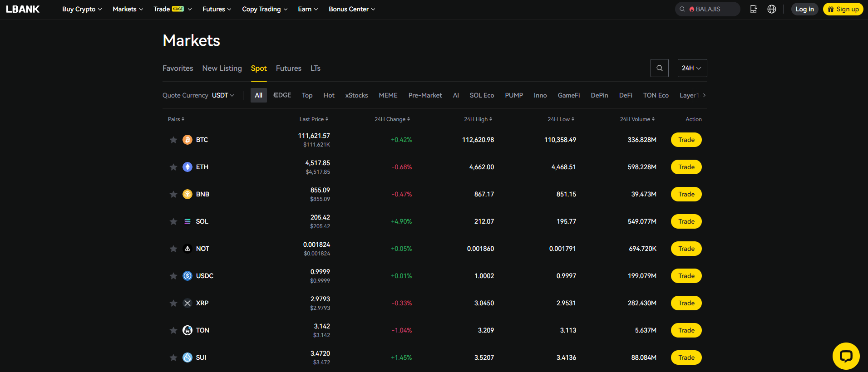The image size is (868, 372).
Task: Favorite XRP with the star
Action: (173, 303)
